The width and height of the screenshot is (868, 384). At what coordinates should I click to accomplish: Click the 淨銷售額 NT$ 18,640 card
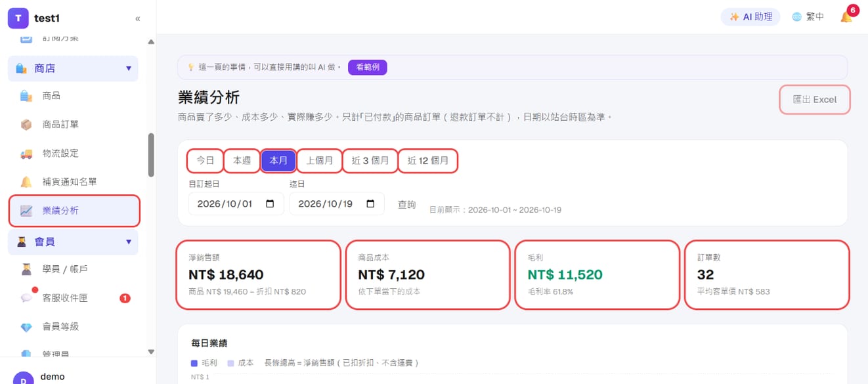[259, 275]
